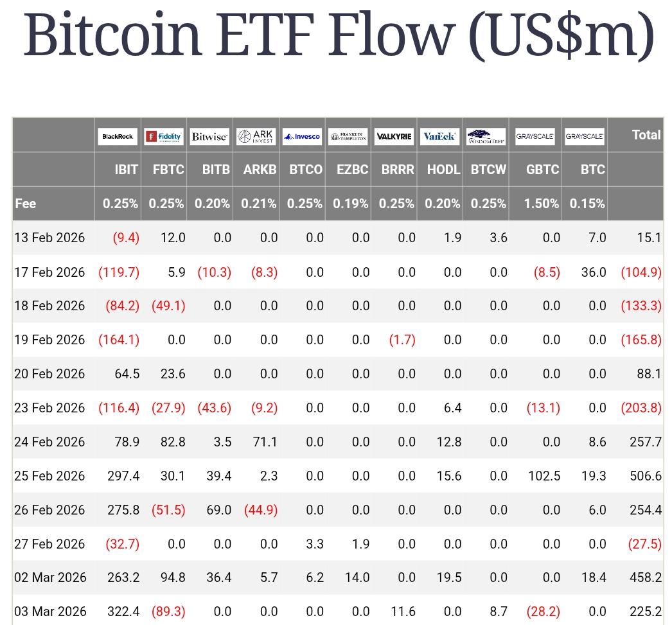Screen dimensions: 672x625
Task: Click the VanEck logo
Action: coord(440,136)
